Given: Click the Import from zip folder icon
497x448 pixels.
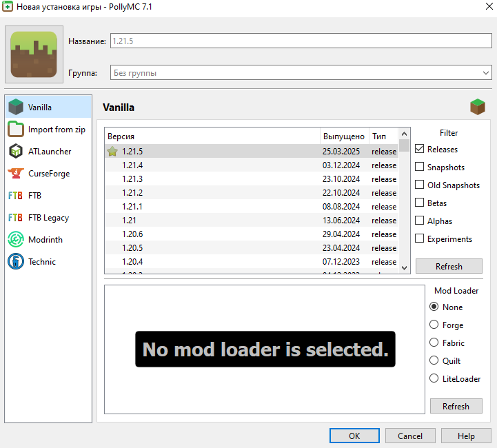Looking at the screenshot, I should pyautogui.click(x=16, y=129).
